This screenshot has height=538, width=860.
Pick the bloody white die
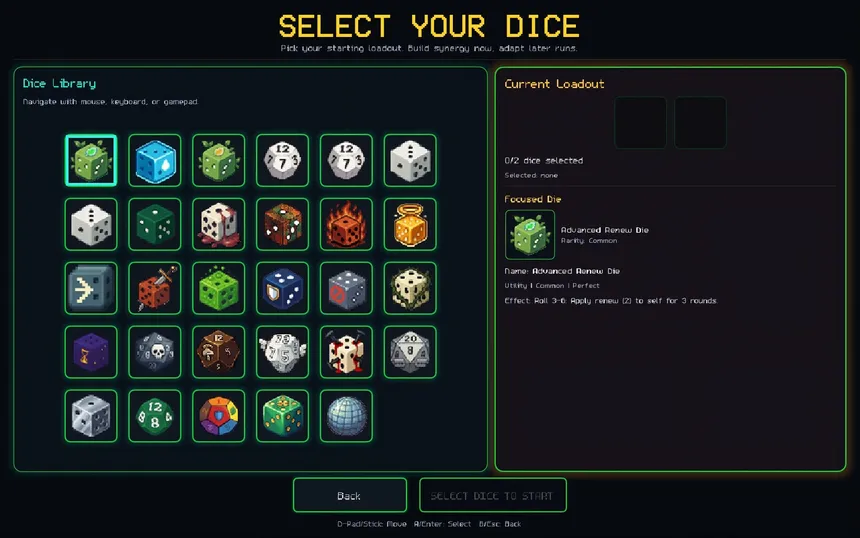tap(219, 224)
